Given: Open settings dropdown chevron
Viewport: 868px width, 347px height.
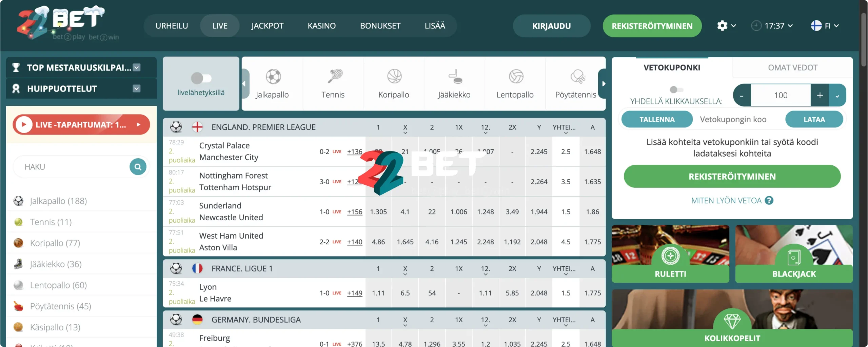Looking at the screenshot, I should [x=733, y=26].
